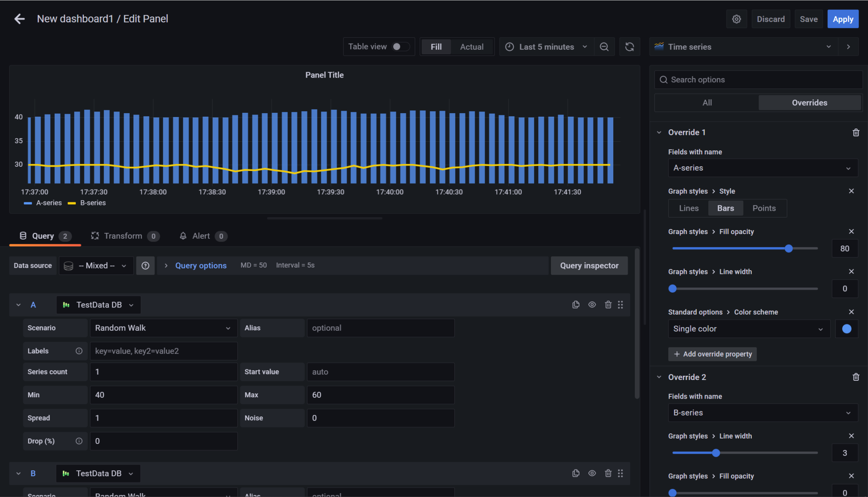Switch to the Transform tab
This screenshot has width=868, height=497.
tap(123, 236)
